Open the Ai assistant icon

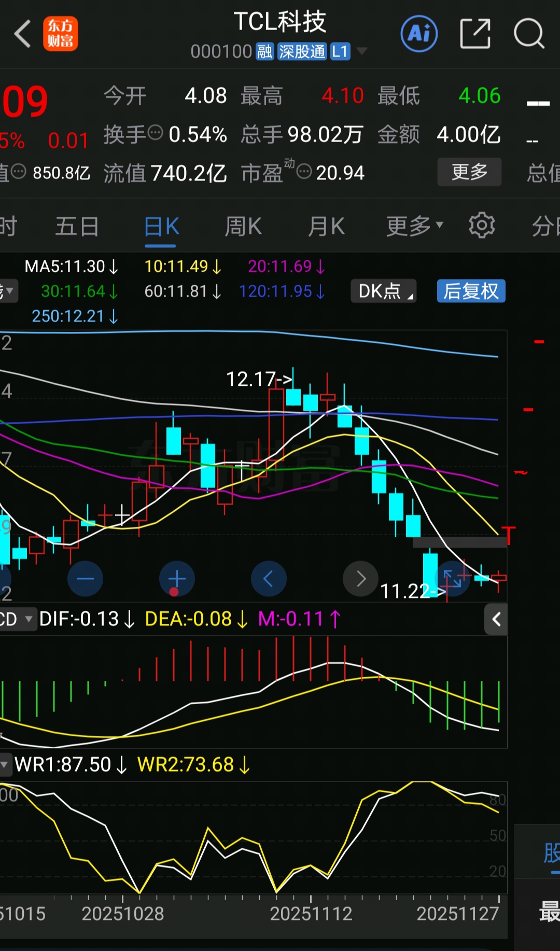point(419,34)
